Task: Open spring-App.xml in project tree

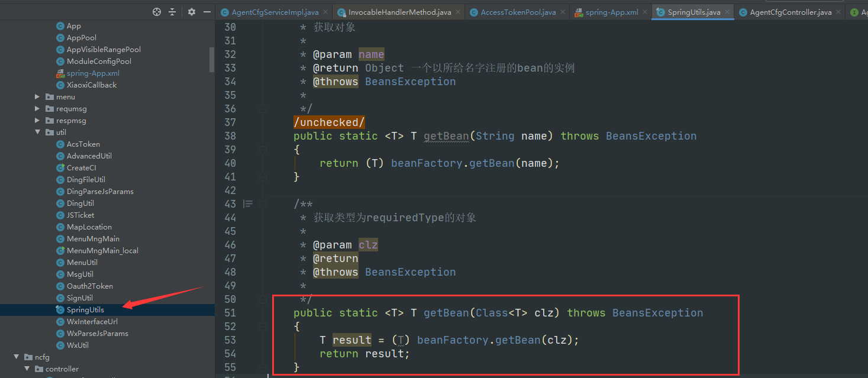Action: tap(93, 73)
